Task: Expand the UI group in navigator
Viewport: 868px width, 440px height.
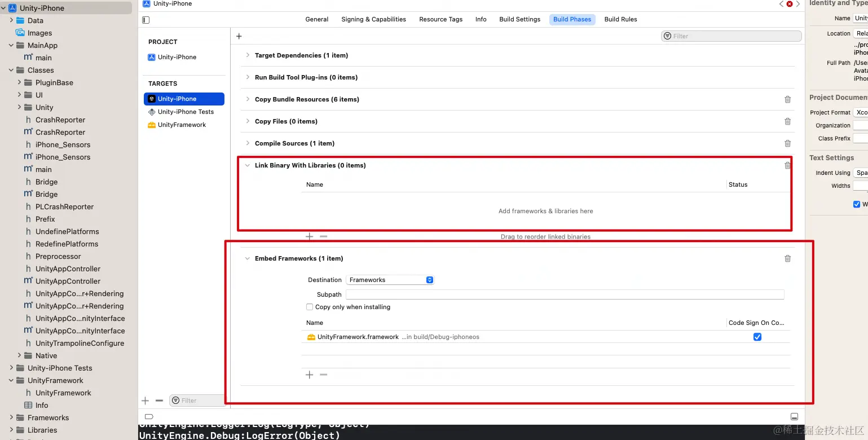Action: (x=19, y=95)
